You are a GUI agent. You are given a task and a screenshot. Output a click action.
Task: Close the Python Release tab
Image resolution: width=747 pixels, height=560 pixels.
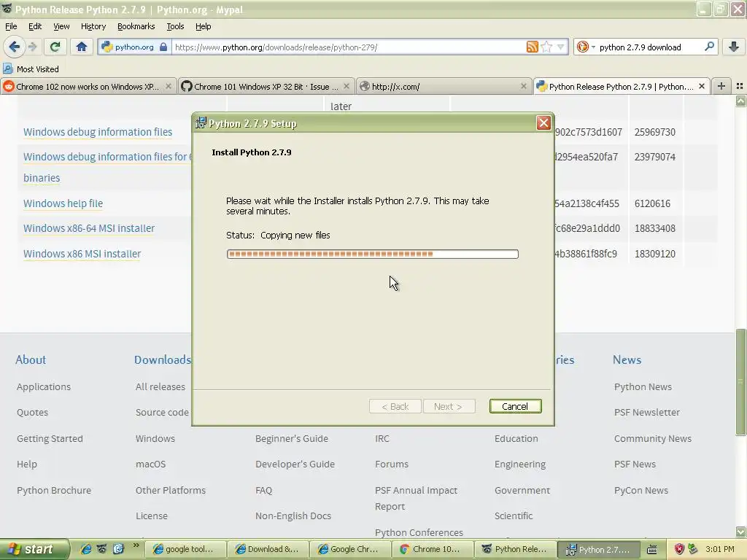point(701,86)
